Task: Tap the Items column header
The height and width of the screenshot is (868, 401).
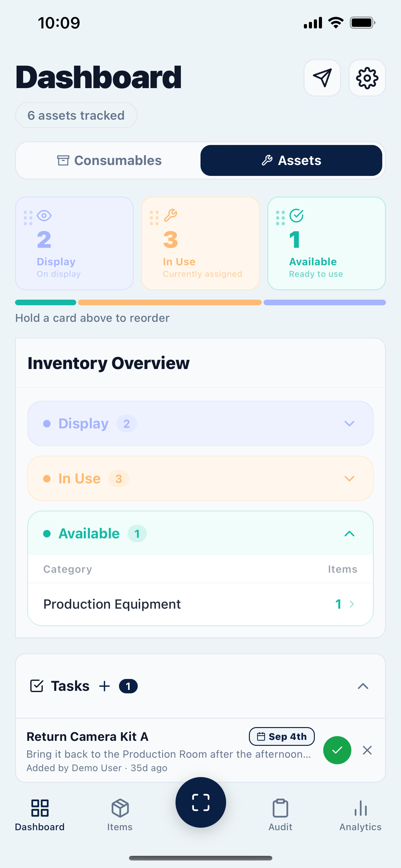Action: 342,569
